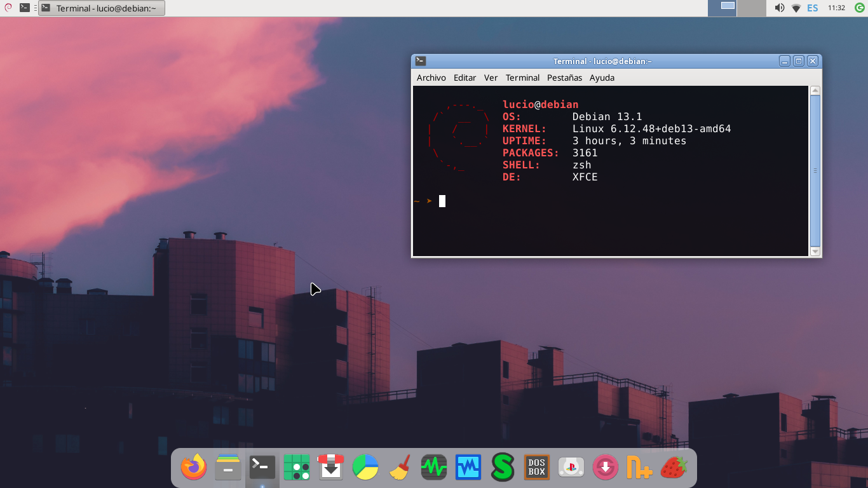This screenshot has height=488, width=868.
Task: Open the Ayuda menu
Action: (602, 78)
